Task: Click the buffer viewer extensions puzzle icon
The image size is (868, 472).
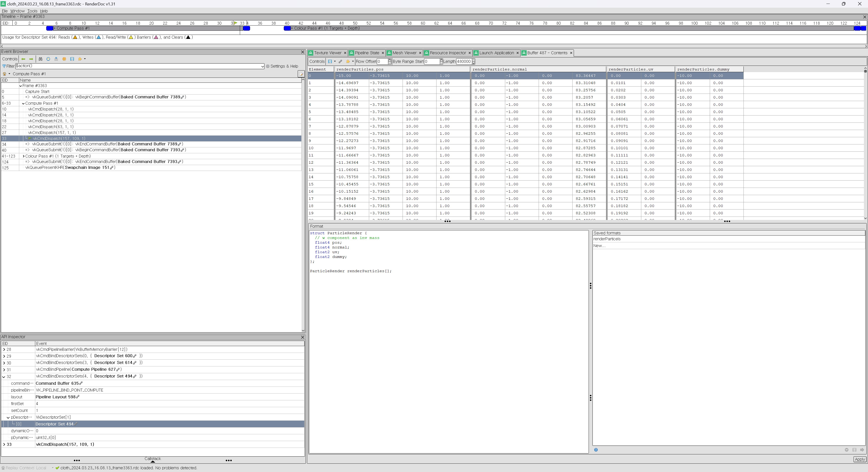Action: [348, 62]
